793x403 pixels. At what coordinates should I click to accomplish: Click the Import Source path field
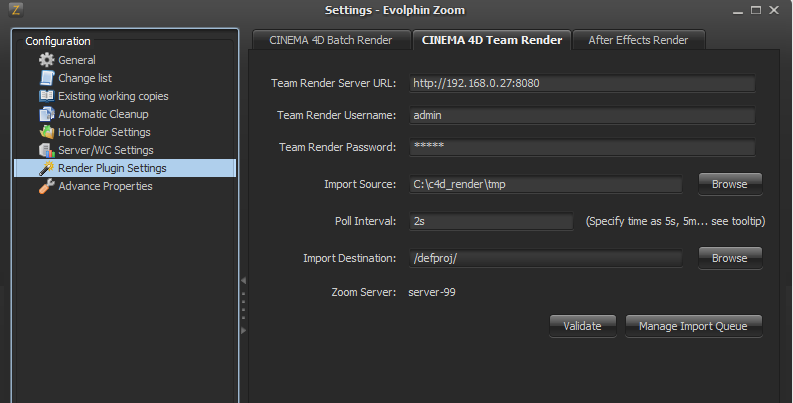[546, 184]
